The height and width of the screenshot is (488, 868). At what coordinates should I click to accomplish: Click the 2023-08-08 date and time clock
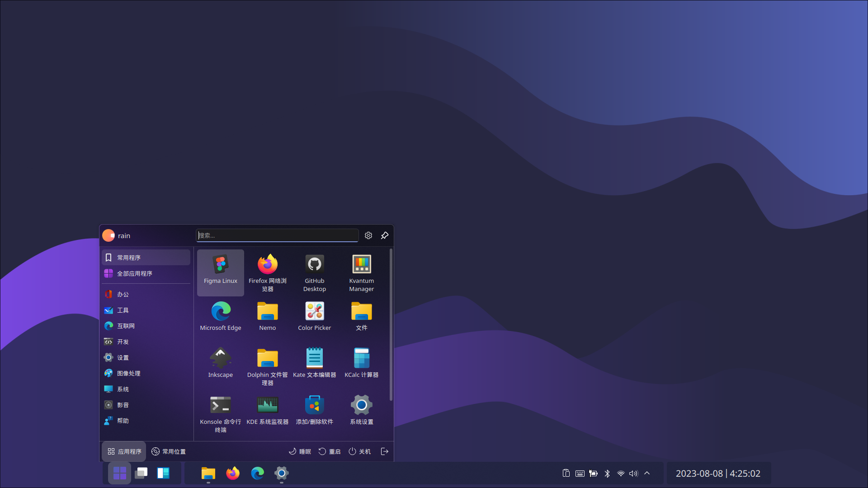coord(718,474)
